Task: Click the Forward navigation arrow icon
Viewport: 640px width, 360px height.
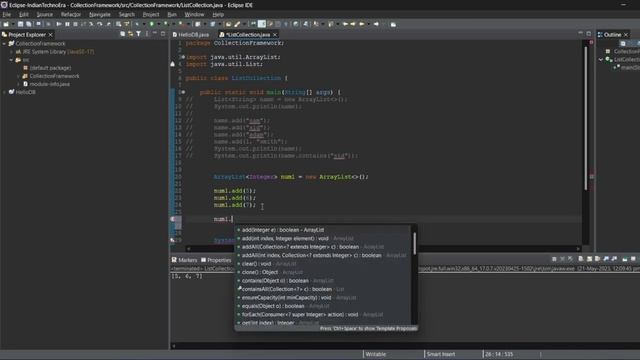Action: pos(376,24)
